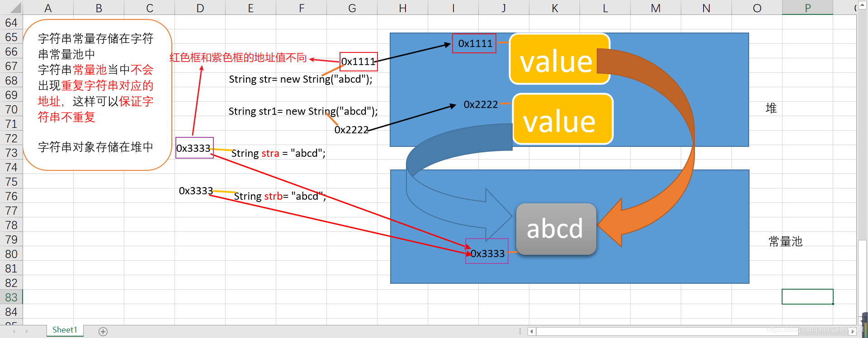Open the Sheet1 worksheet tab
The height and width of the screenshot is (338, 868).
(65, 330)
